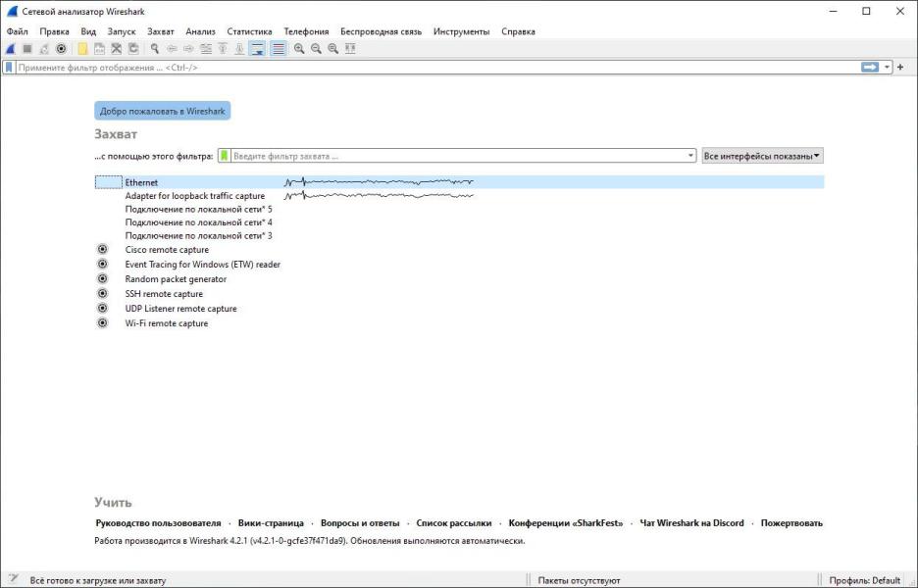Image resolution: width=918 pixels, height=588 pixels.
Task: Open the 'Конференции «SharkFest»' link
Action: click(566, 523)
